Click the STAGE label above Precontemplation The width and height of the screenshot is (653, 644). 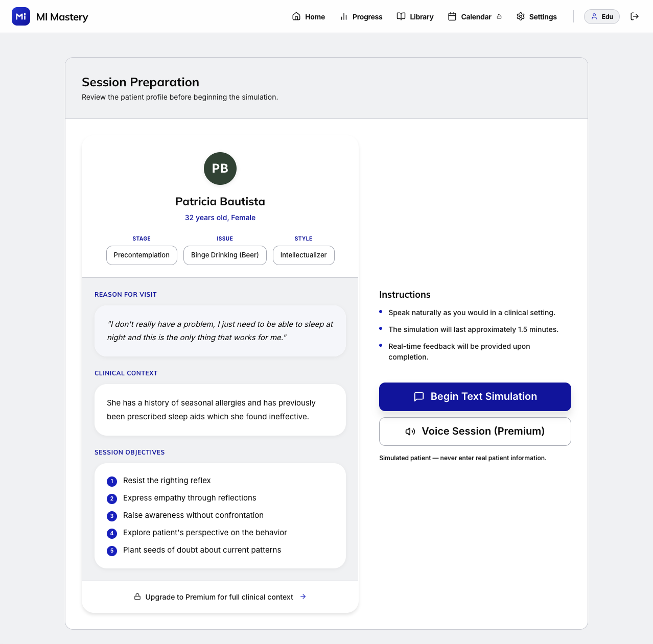click(142, 238)
